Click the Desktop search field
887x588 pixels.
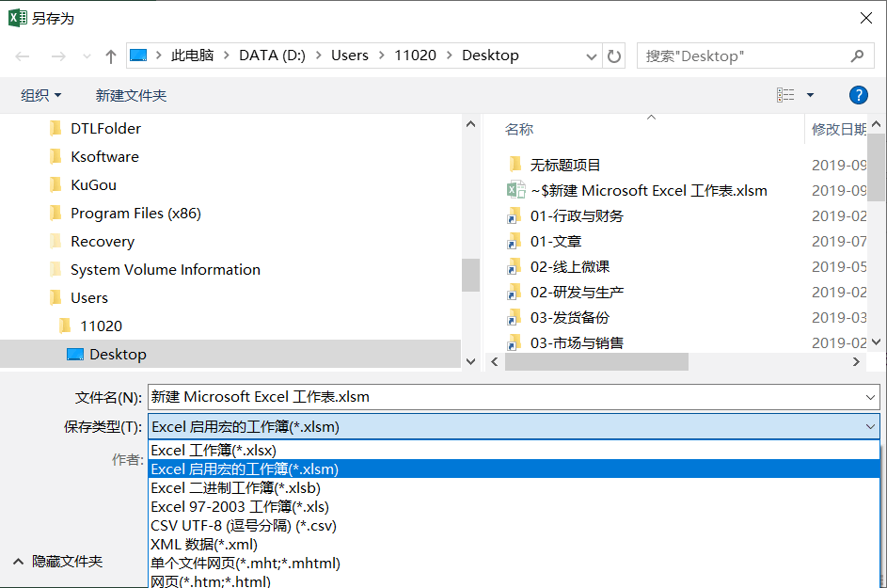pos(755,56)
